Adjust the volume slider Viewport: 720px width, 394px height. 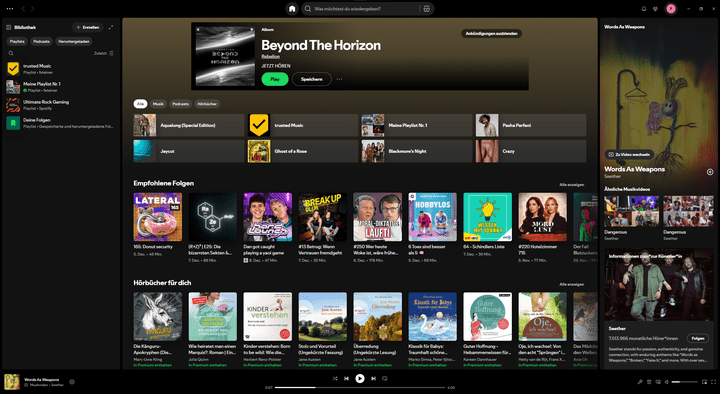pos(684,382)
